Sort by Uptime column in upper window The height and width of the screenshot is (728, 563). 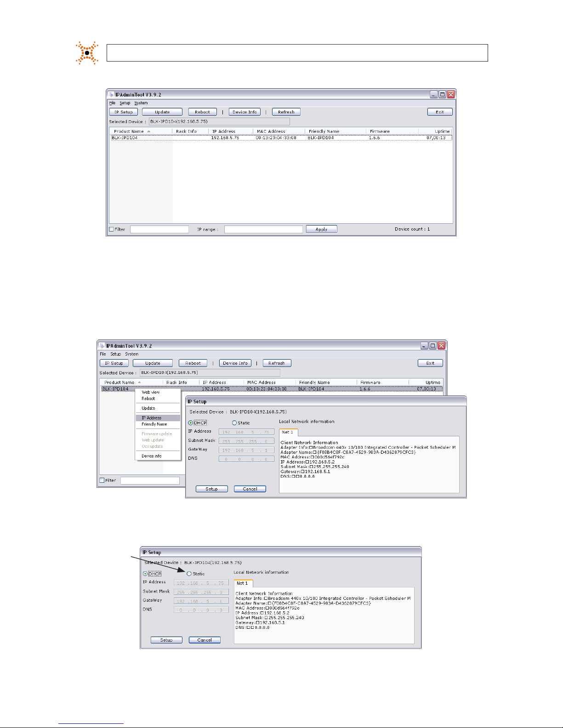442,131
